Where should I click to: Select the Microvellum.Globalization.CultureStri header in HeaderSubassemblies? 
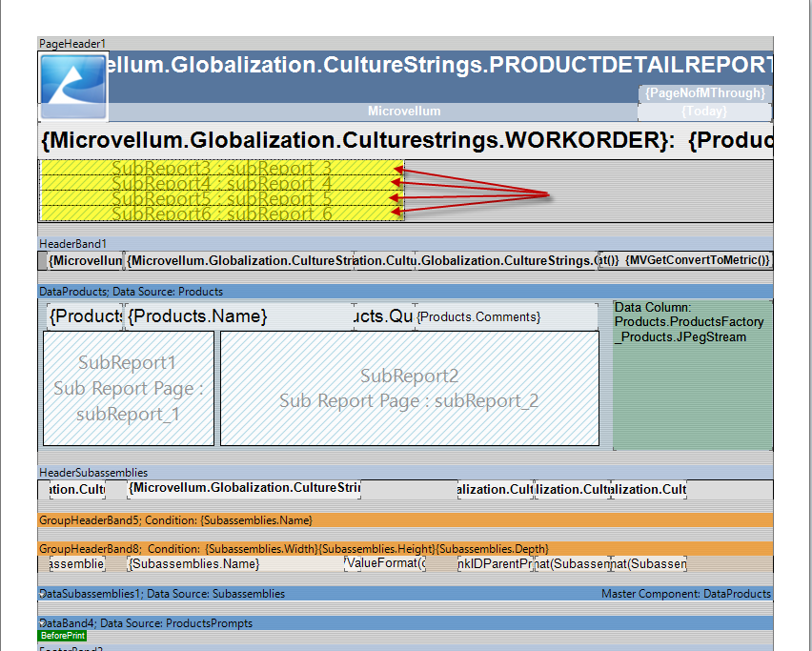[x=244, y=488]
